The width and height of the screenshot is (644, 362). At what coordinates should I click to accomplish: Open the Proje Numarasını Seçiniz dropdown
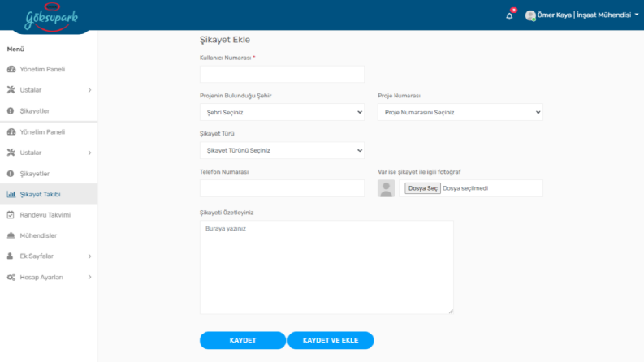(x=460, y=113)
